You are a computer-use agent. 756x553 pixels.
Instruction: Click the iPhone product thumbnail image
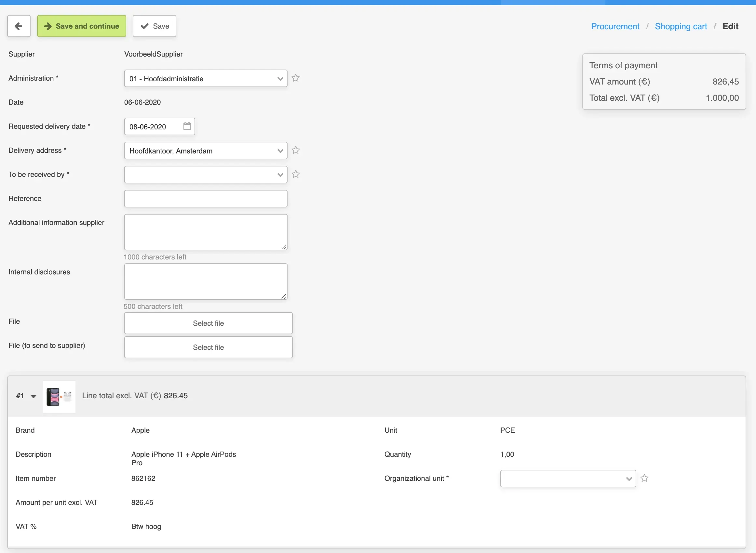(59, 397)
